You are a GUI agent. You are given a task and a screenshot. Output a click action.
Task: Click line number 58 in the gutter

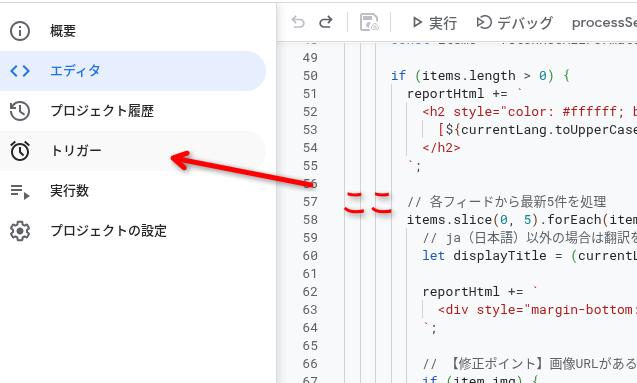[x=310, y=220]
